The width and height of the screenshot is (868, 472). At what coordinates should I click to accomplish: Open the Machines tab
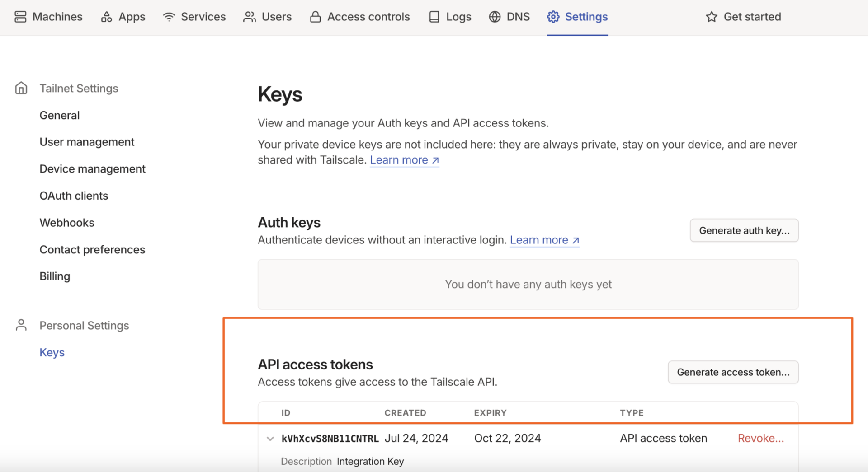click(x=48, y=17)
